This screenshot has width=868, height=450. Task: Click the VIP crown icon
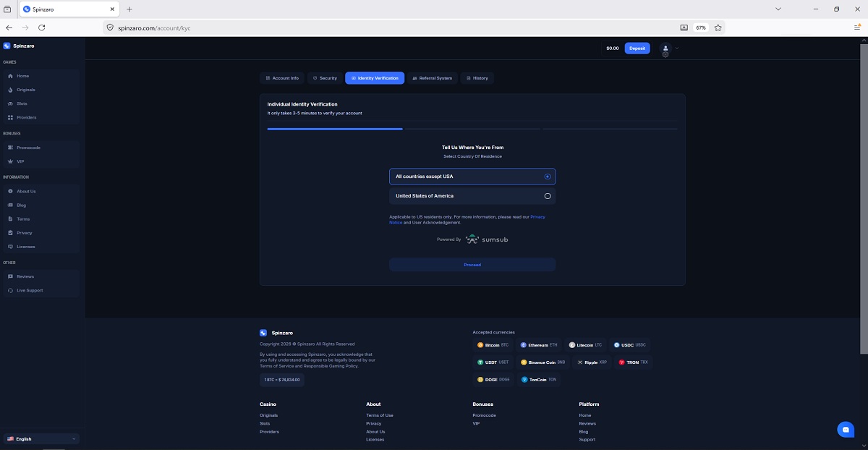pos(10,161)
